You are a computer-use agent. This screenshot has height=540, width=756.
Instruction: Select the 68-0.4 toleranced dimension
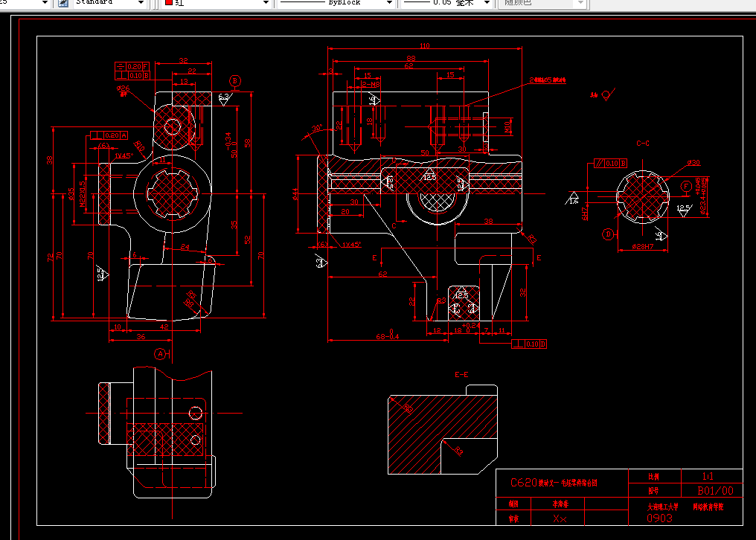[x=388, y=335]
